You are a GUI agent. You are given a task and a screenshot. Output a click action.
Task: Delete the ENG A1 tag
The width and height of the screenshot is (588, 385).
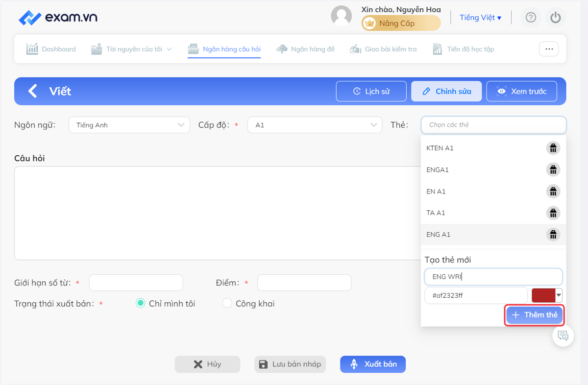tap(553, 234)
